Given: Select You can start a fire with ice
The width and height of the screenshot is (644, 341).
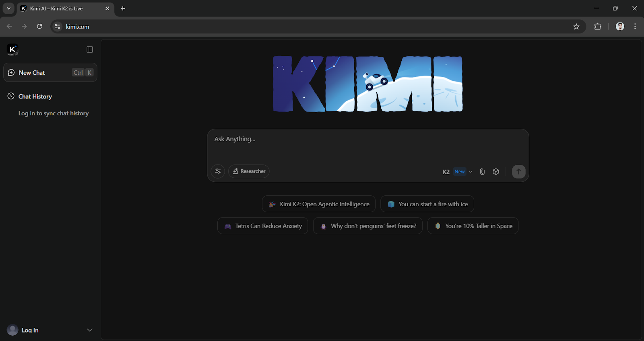Looking at the screenshot, I should 427,204.
